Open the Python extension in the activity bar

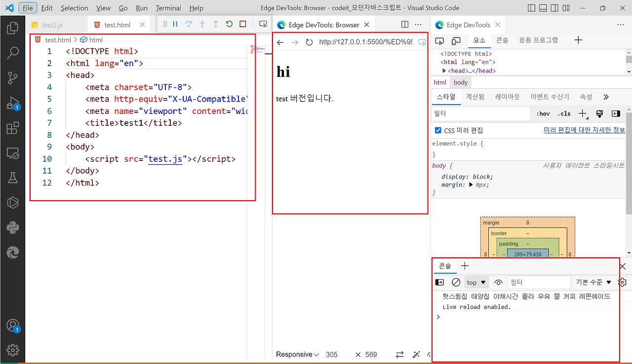(12, 227)
